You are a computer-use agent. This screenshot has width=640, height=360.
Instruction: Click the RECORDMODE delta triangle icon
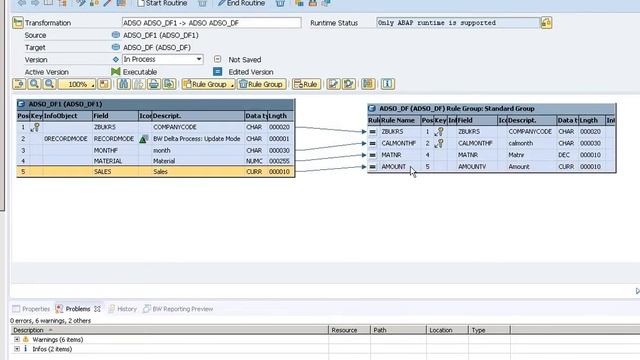(x=144, y=139)
